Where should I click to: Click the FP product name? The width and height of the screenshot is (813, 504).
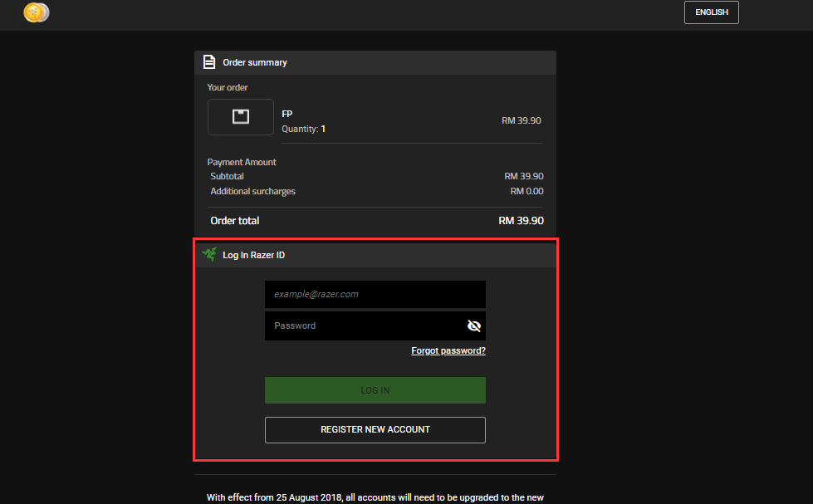click(287, 114)
